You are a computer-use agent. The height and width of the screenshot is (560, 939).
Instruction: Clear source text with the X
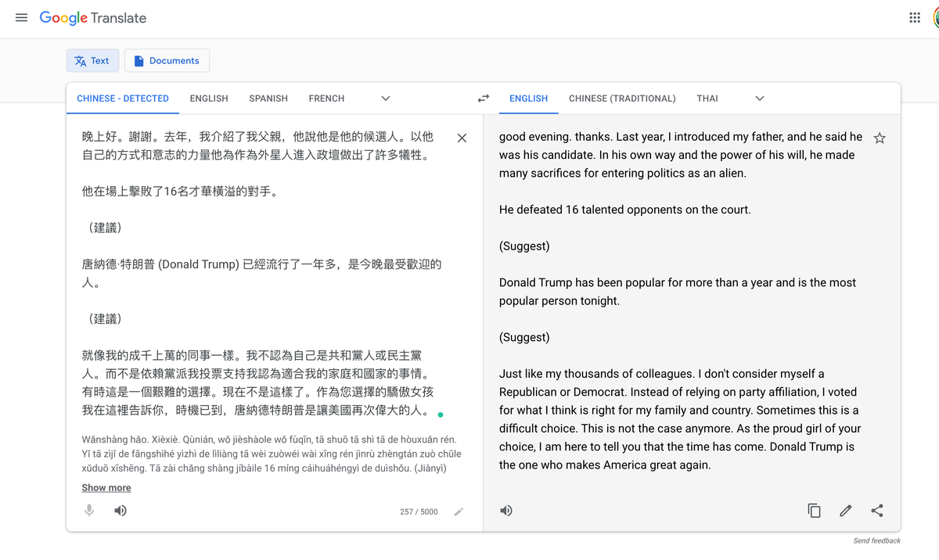462,138
